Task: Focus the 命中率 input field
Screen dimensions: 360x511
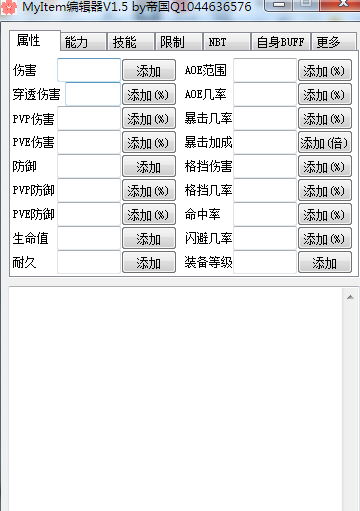Action: tap(265, 214)
